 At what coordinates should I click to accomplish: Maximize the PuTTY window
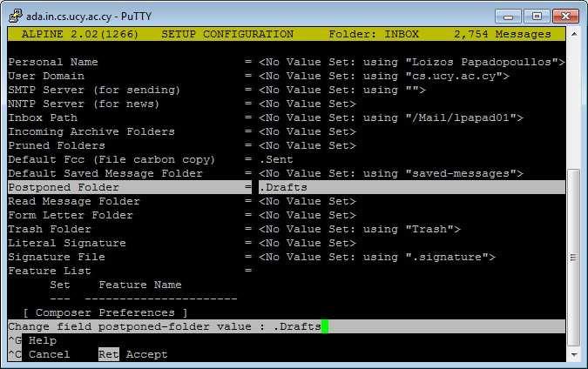tap(537, 17)
